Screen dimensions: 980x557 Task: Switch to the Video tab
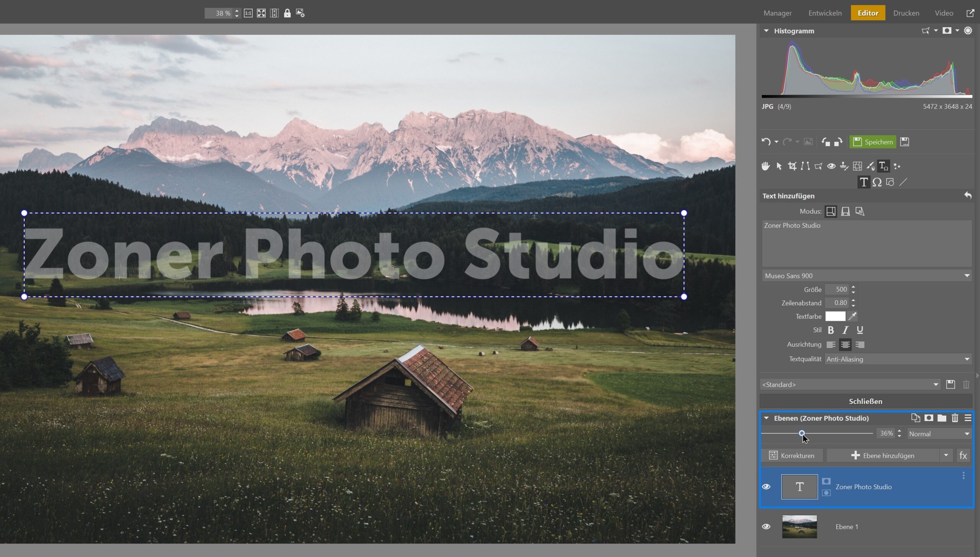944,13
